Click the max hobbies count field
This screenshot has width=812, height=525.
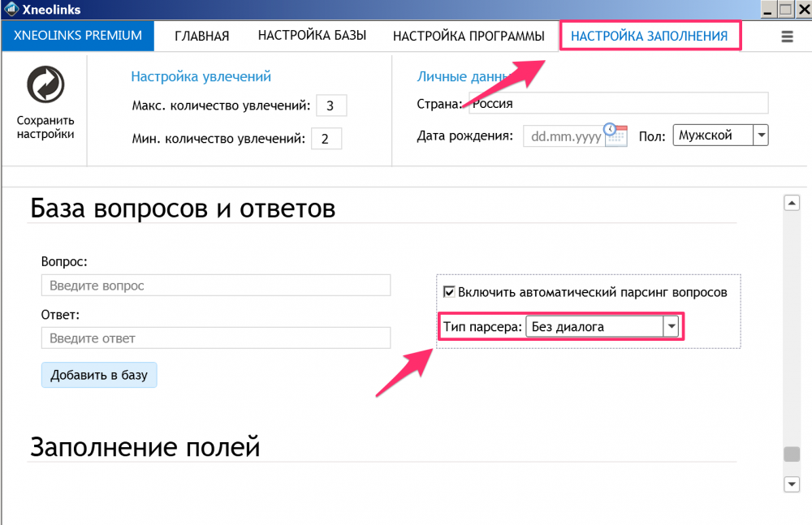click(x=331, y=105)
